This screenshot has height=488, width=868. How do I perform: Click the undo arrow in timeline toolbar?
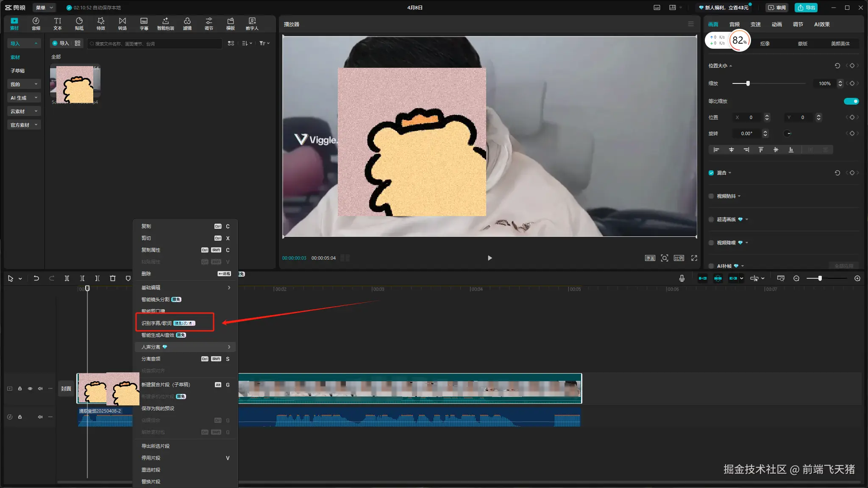click(x=36, y=278)
